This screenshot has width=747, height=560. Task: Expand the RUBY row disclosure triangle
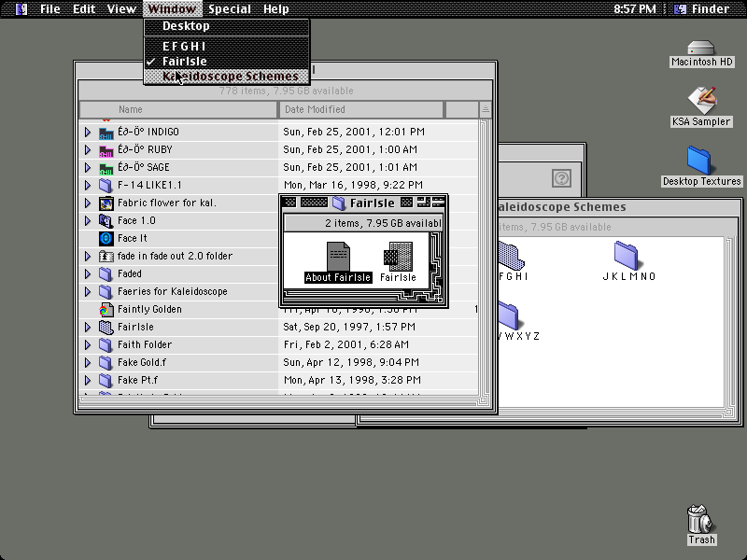[x=88, y=149]
